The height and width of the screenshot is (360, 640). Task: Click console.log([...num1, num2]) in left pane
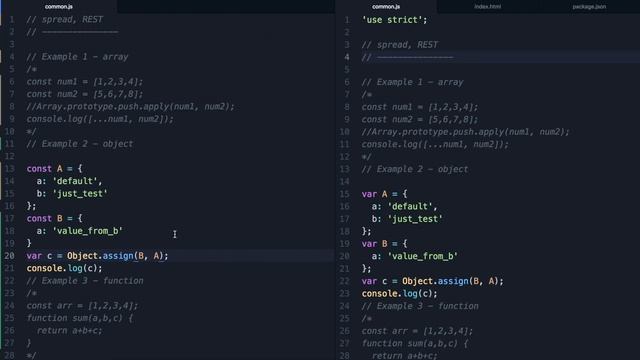pos(100,119)
